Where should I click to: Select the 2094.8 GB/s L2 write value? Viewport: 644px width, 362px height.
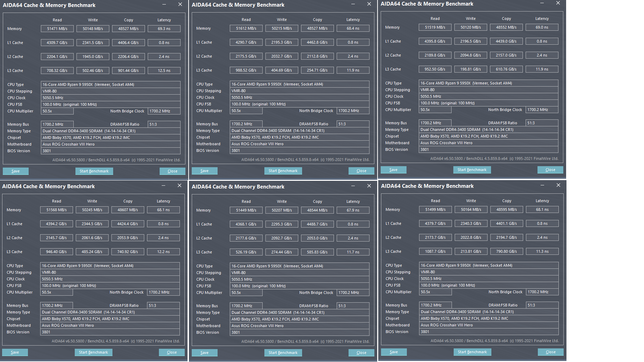click(x=471, y=55)
